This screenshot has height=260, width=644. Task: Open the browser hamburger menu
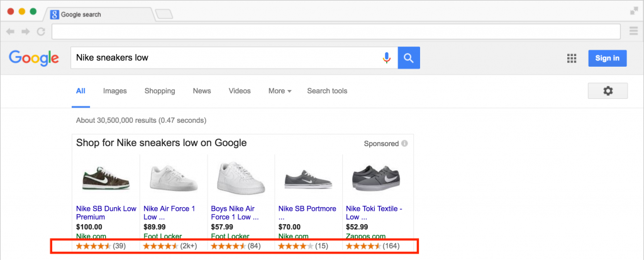click(x=633, y=31)
